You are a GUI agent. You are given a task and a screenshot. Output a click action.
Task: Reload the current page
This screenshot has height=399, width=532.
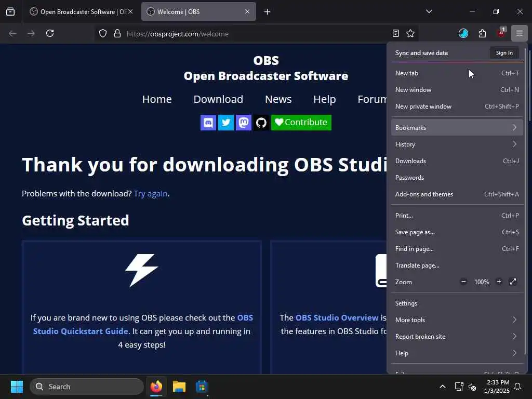[50, 33]
